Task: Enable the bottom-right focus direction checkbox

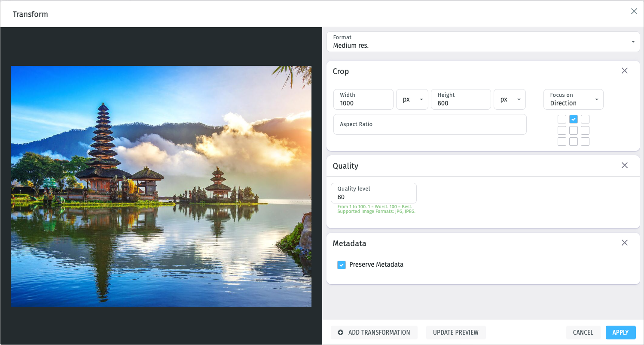Action: 585,142
